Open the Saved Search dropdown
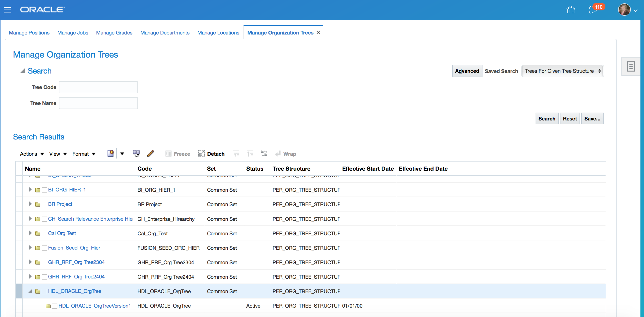This screenshot has width=644, height=317. pos(562,71)
